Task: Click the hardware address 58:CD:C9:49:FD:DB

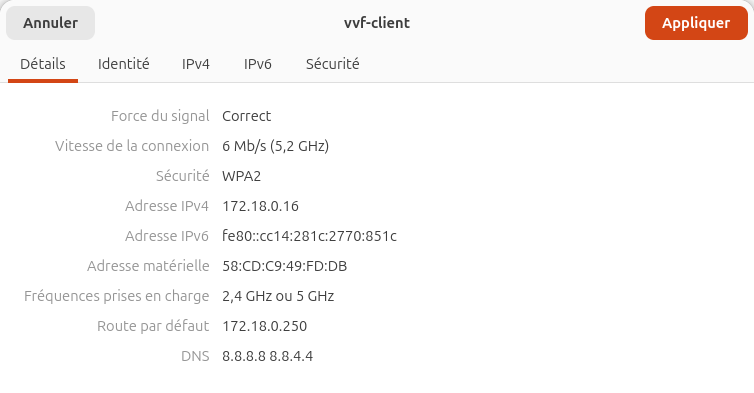Action: pos(285,266)
